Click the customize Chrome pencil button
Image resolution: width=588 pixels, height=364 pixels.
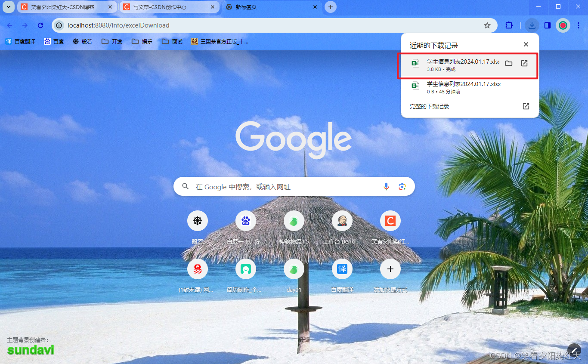(x=574, y=351)
